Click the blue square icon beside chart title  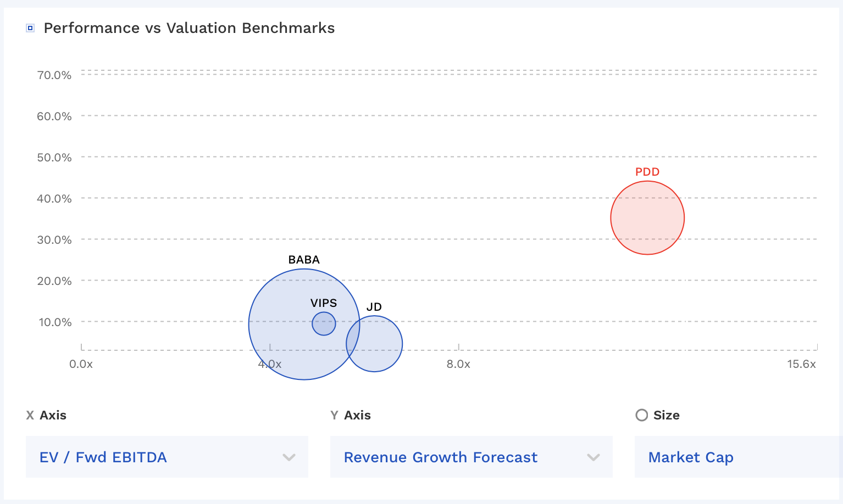pos(30,28)
